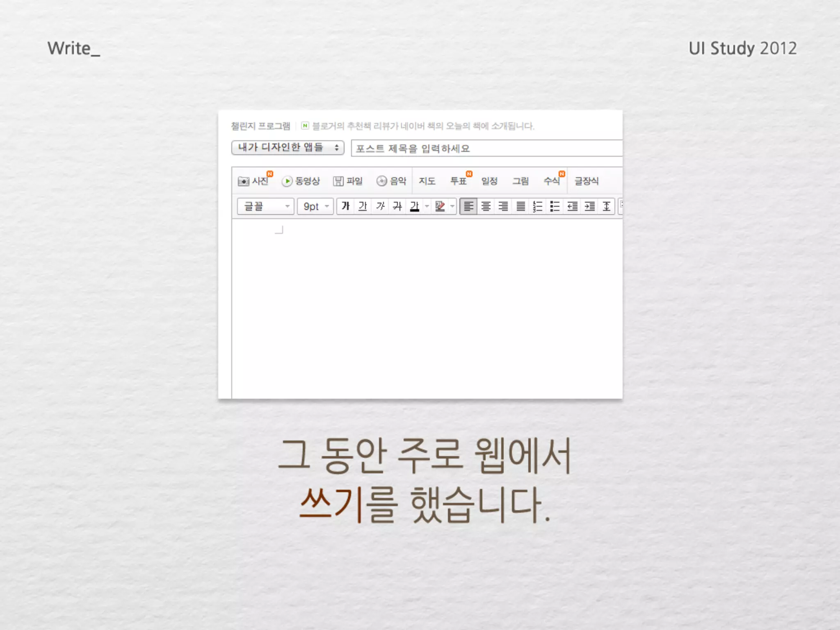Align text right
This screenshot has height=630, width=840.
tap(503, 206)
